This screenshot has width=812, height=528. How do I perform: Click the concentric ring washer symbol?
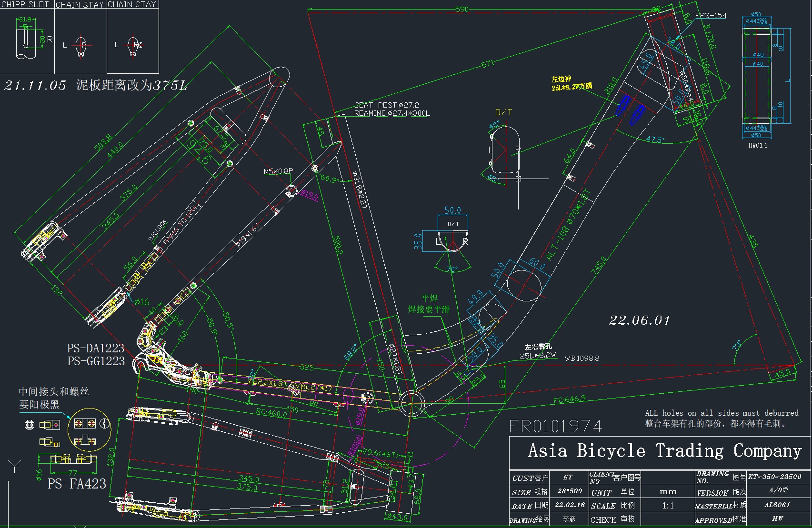point(29,425)
